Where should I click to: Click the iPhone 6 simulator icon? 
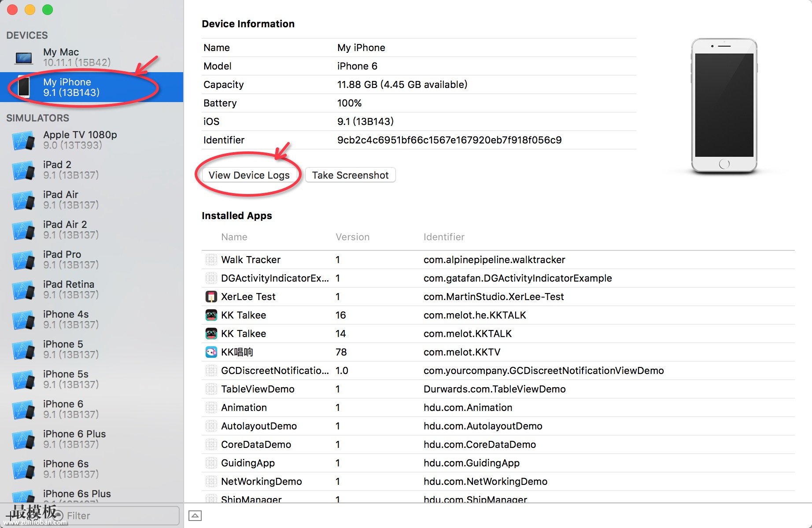click(24, 410)
